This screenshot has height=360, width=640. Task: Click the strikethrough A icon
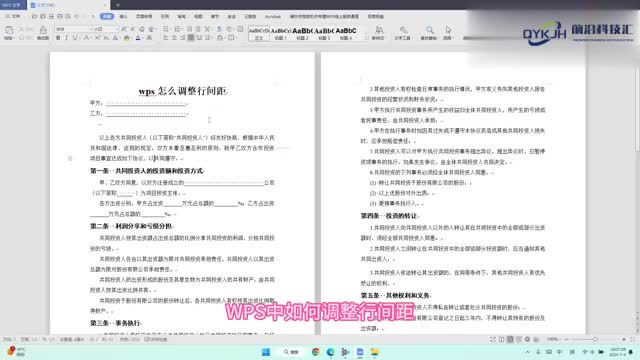[x=86, y=38]
